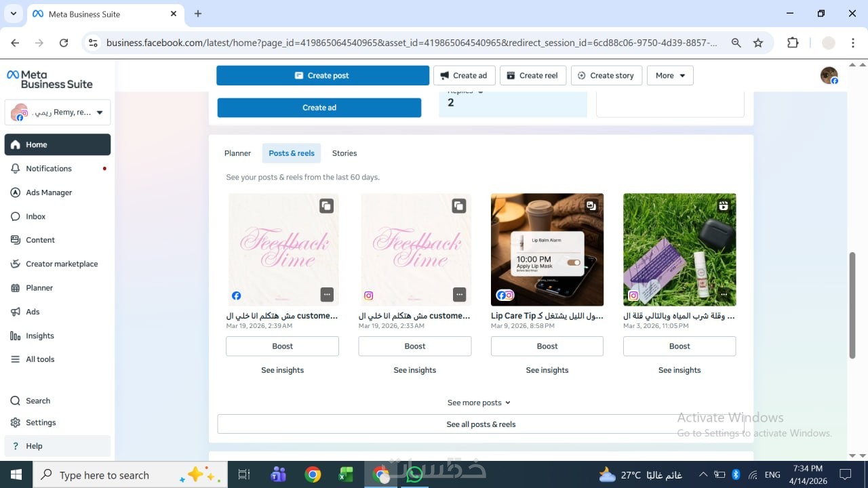Image resolution: width=868 pixels, height=488 pixels.
Task: Open Search in the sidebar
Action: click(x=58, y=401)
